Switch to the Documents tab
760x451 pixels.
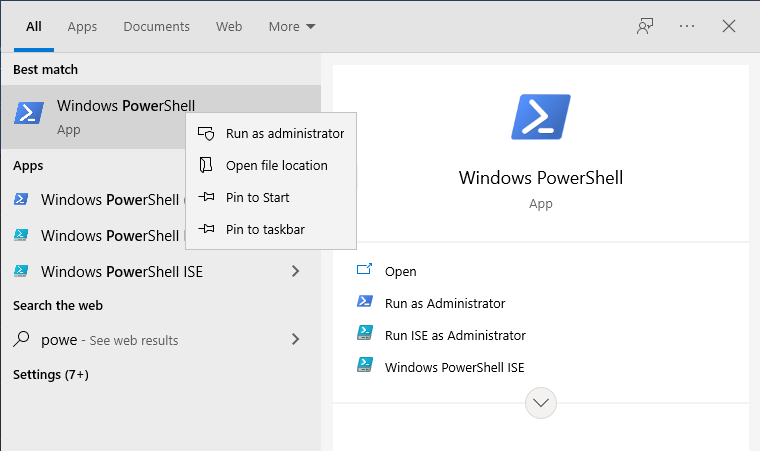(x=156, y=26)
